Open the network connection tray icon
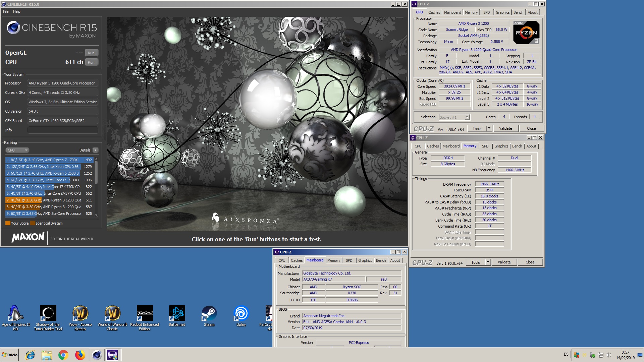The image size is (644, 362). [600, 355]
